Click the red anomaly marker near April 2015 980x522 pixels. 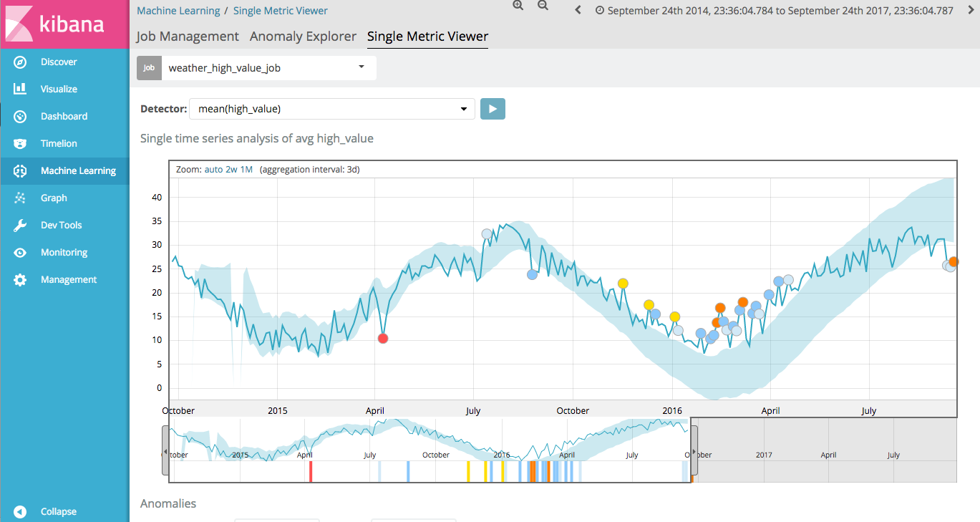pyautogui.click(x=383, y=339)
